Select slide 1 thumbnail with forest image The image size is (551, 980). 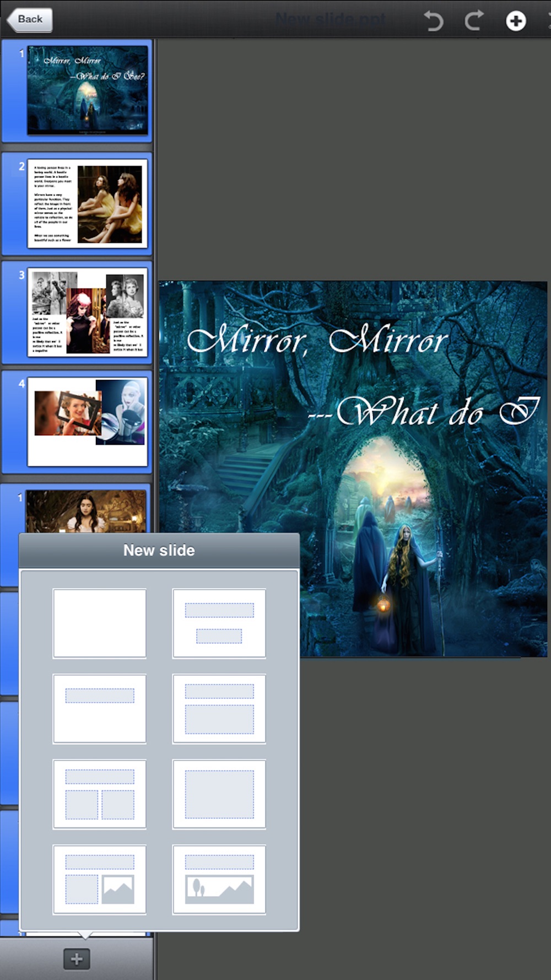(x=88, y=90)
